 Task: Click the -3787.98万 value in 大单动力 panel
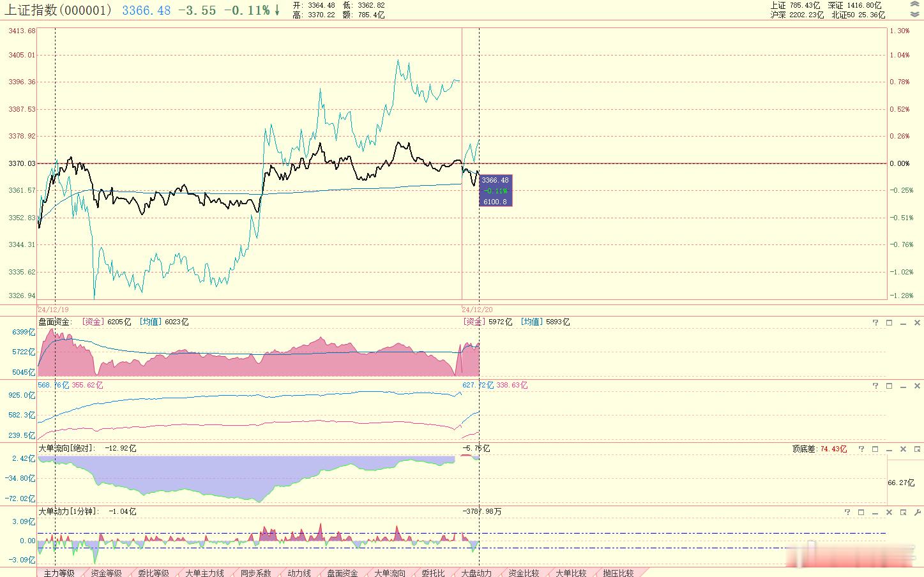click(482, 511)
